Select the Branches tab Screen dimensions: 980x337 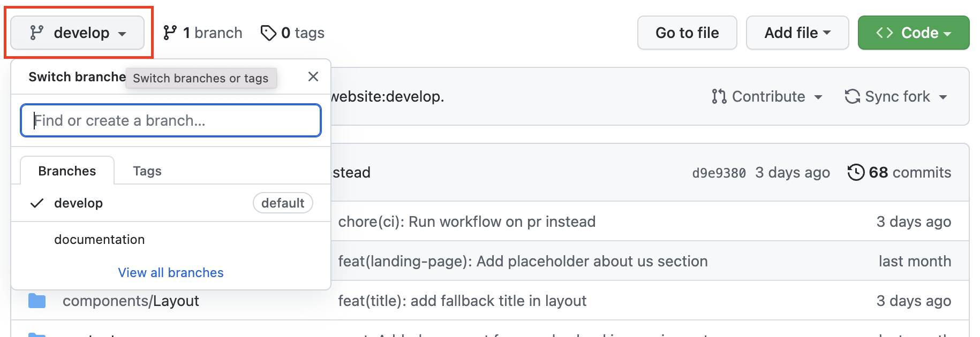(x=67, y=171)
